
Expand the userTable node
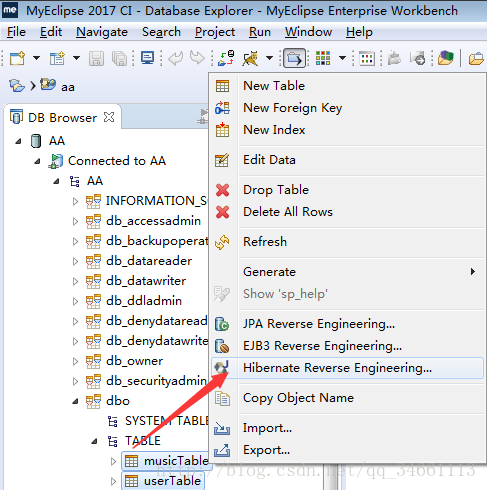tap(113, 481)
